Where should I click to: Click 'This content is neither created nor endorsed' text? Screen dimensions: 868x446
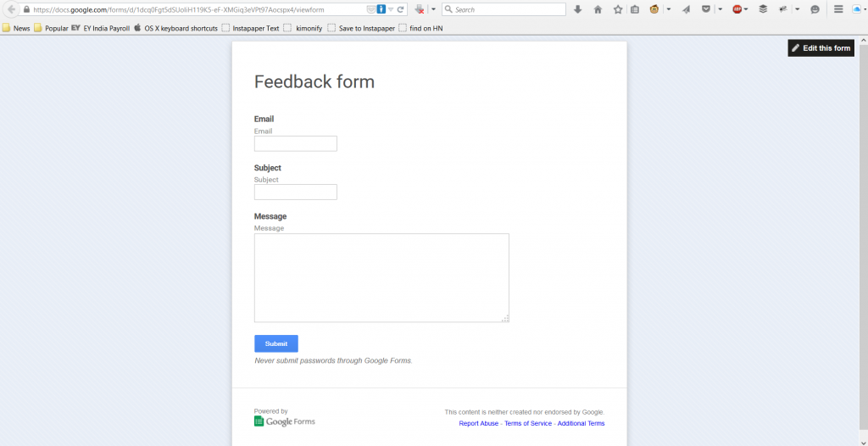524,412
